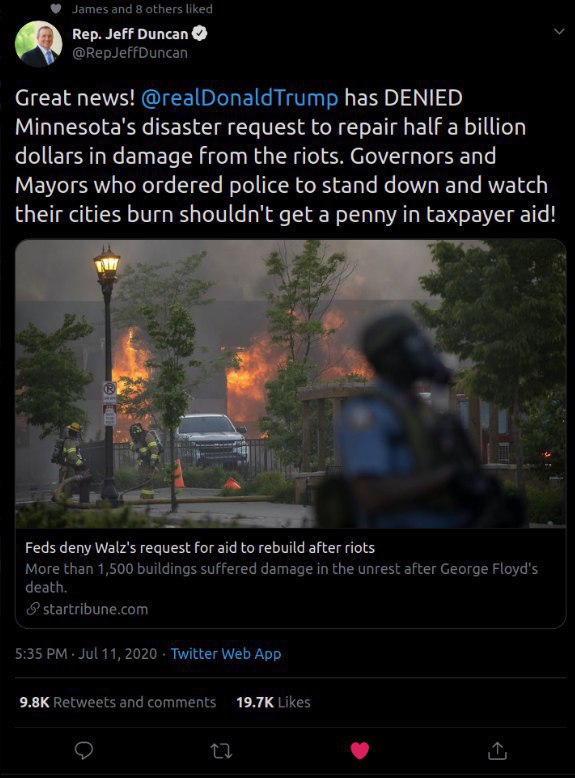Unlike the tweet via red heart
The width and height of the screenshot is (575, 778).
(x=360, y=750)
